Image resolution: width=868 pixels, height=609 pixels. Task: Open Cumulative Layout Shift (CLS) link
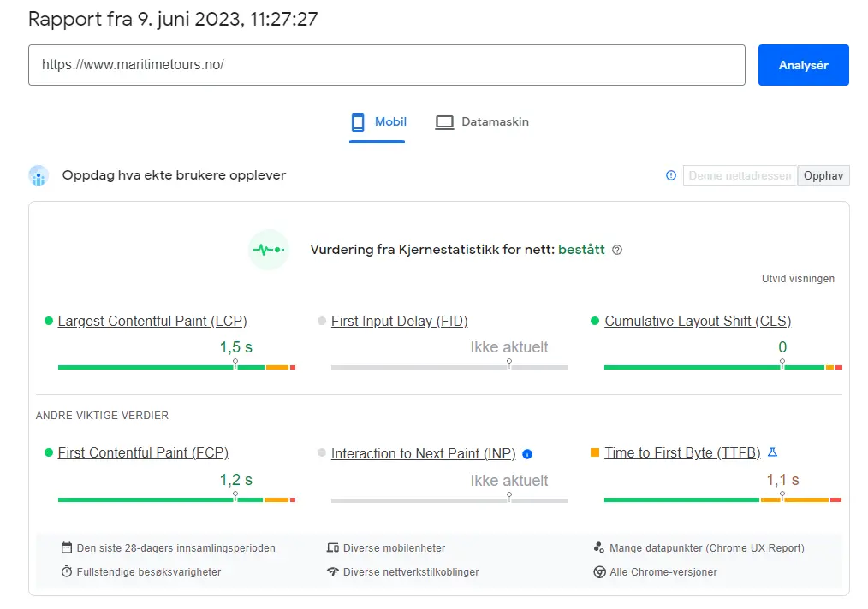click(x=698, y=322)
